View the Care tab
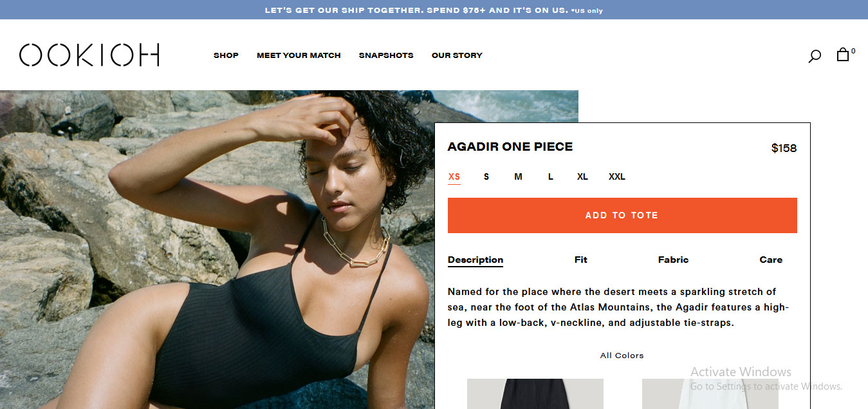Viewport: 868px width, 409px height. pos(771,260)
